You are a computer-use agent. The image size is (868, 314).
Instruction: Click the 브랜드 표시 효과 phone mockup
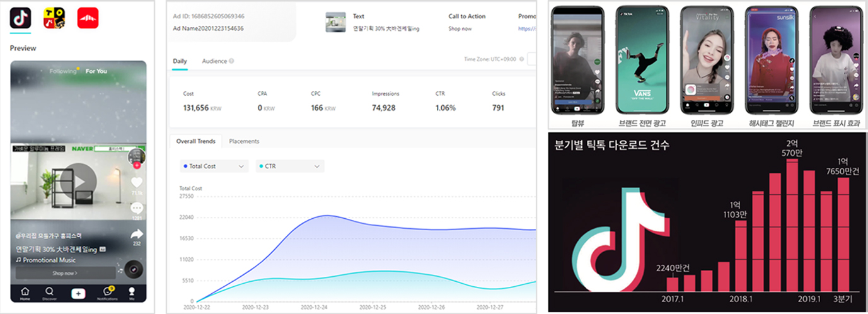[x=836, y=59]
